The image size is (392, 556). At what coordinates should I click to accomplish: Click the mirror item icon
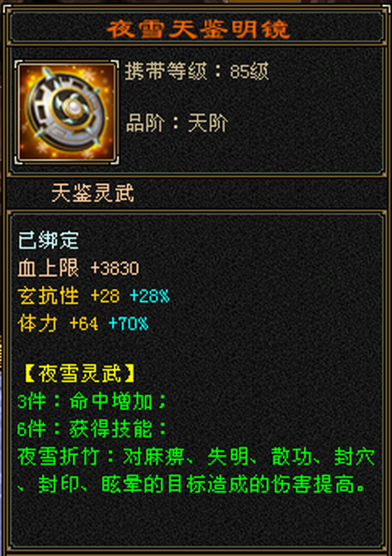point(67,112)
